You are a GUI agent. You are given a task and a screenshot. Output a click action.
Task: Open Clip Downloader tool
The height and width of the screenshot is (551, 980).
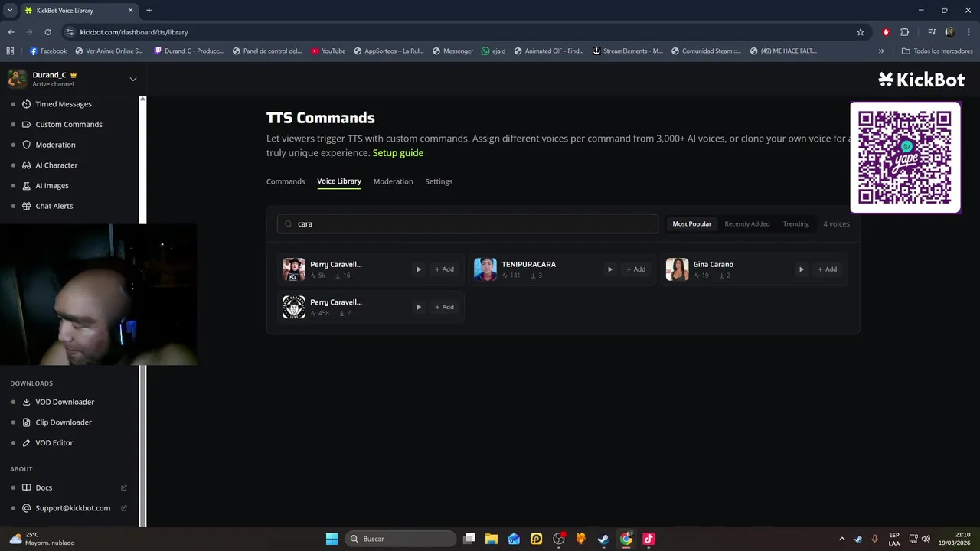click(x=63, y=422)
